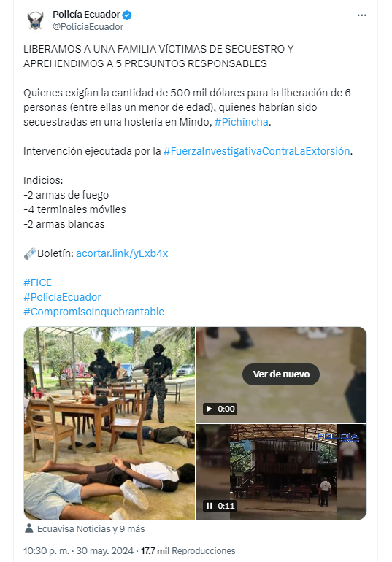
Task: Open the #CompromisoInquebrantable hashtag
Action: (x=94, y=312)
